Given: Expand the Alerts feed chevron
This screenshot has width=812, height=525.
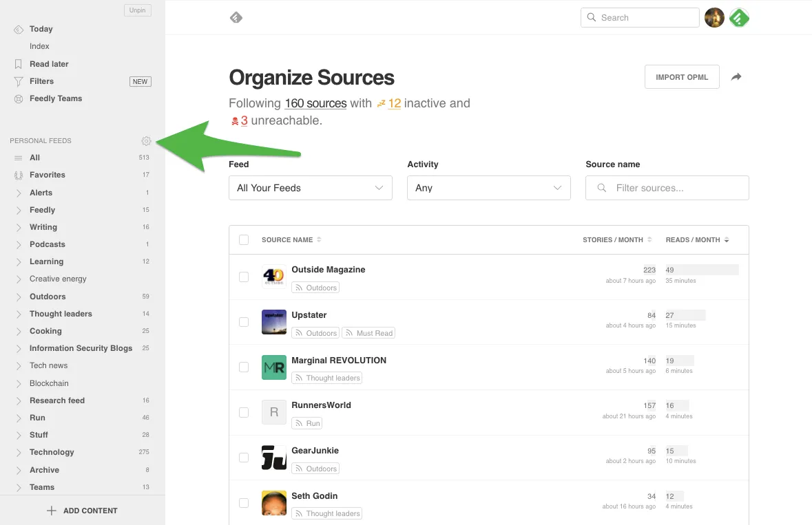Looking at the screenshot, I should (x=19, y=193).
